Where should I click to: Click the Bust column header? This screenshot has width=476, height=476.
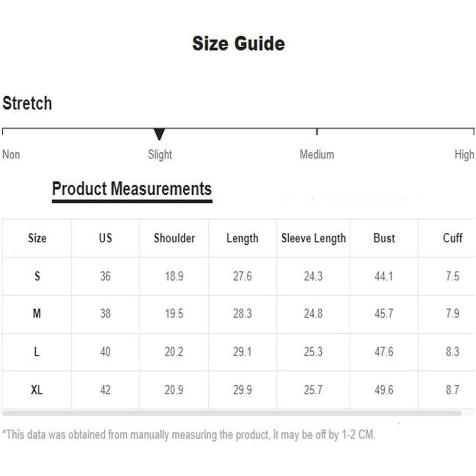coord(384,238)
